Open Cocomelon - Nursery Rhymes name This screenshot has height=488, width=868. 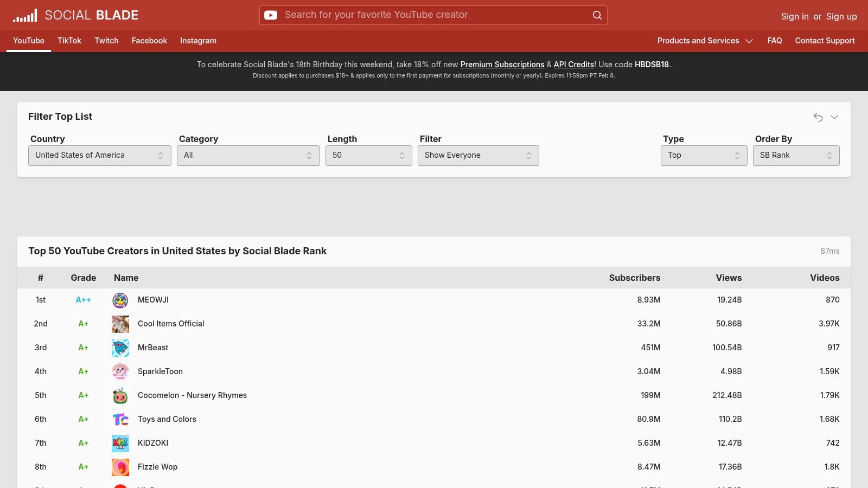[192, 395]
